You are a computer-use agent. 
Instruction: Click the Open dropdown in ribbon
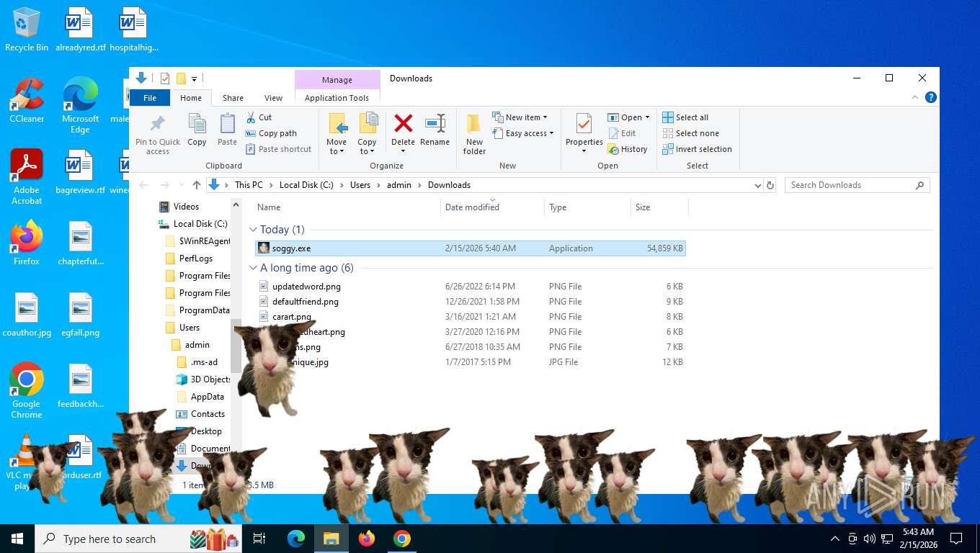coord(628,117)
